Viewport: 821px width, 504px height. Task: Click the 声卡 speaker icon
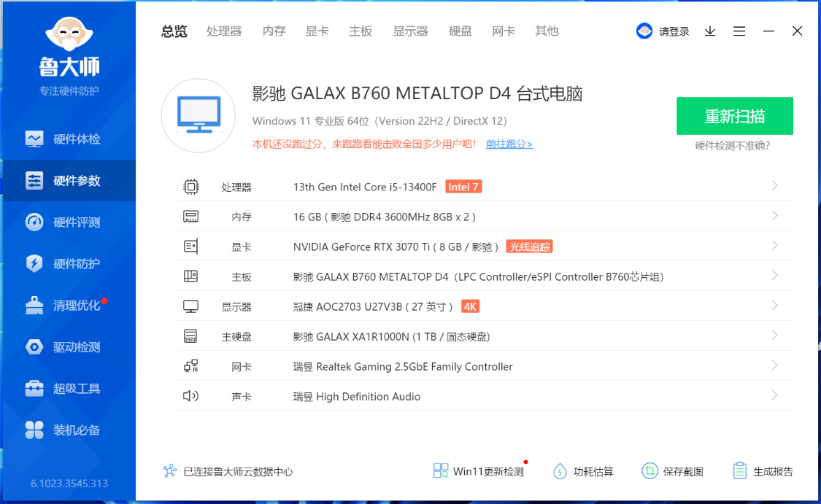tap(190, 396)
